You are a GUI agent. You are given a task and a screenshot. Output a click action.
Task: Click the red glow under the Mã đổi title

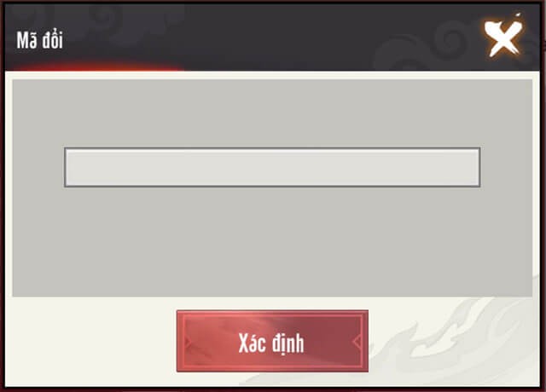click(94, 66)
